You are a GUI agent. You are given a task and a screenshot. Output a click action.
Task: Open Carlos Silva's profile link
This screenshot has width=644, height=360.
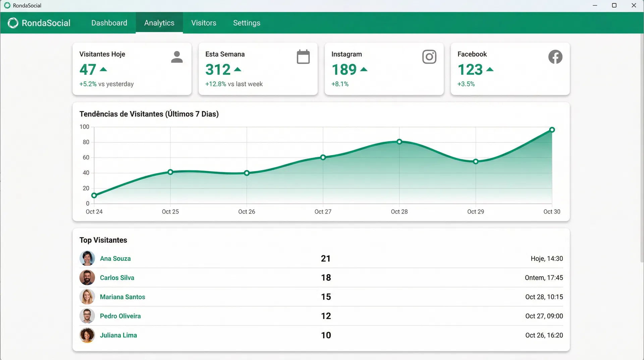tap(117, 278)
